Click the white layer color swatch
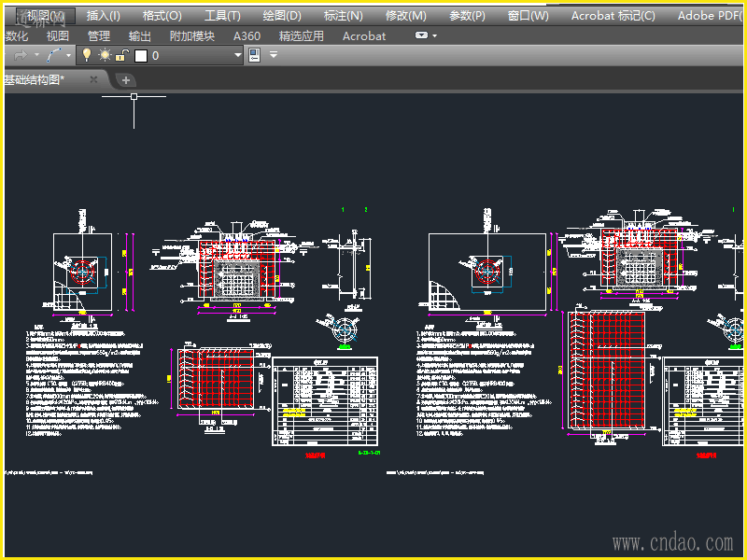747x560 pixels. (141, 56)
